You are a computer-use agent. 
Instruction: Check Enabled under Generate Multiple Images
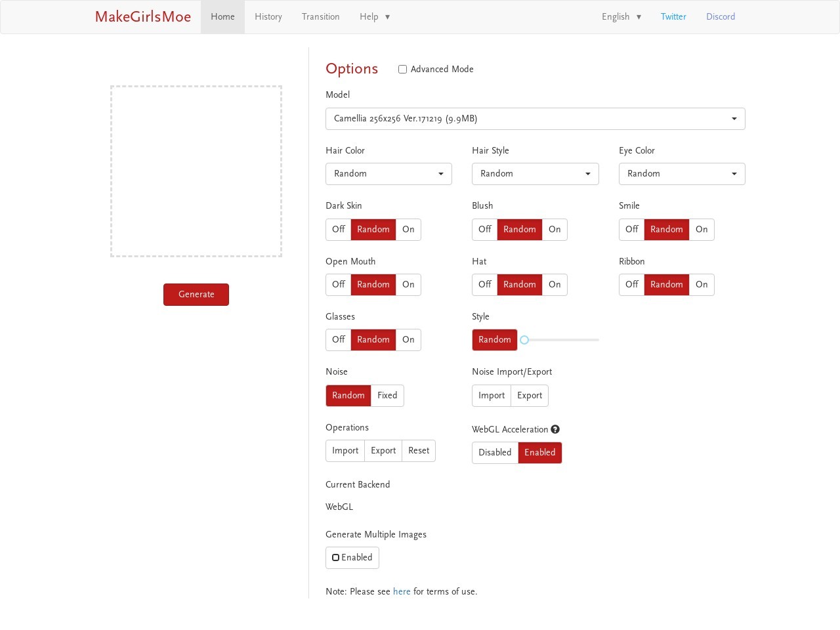pos(336,558)
